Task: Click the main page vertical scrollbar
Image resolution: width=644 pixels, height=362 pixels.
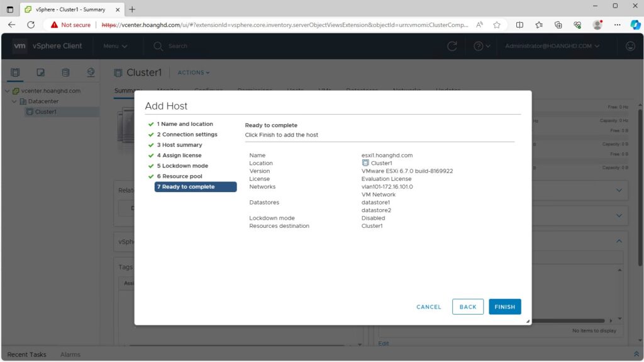Action: (640, 187)
